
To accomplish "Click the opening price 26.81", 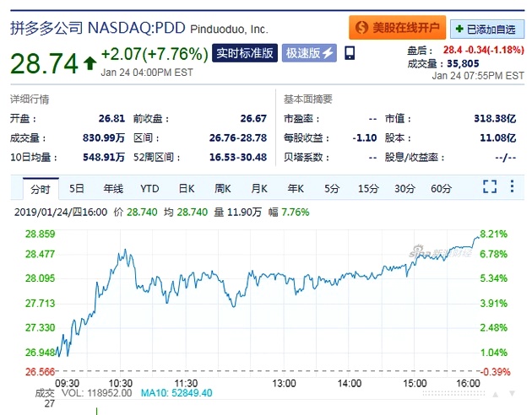I will pyautogui.click(x=111, y=119).
